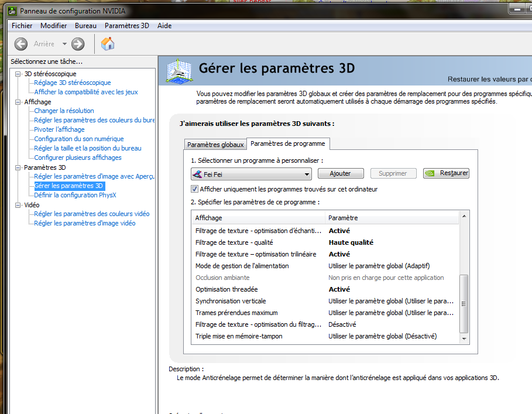Open 'Régler les paramètres d'image avec Aperçu'
The width and height of the screenshot is (532, 414).
pyautogui.click(x=94, y=176)
